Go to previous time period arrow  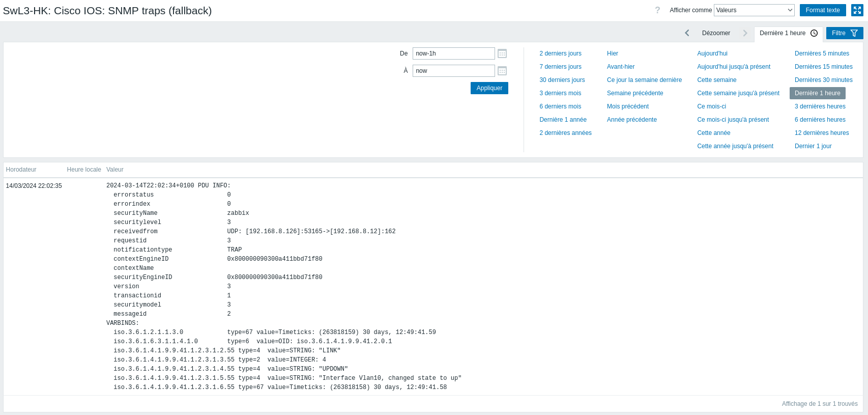(687, 33)
